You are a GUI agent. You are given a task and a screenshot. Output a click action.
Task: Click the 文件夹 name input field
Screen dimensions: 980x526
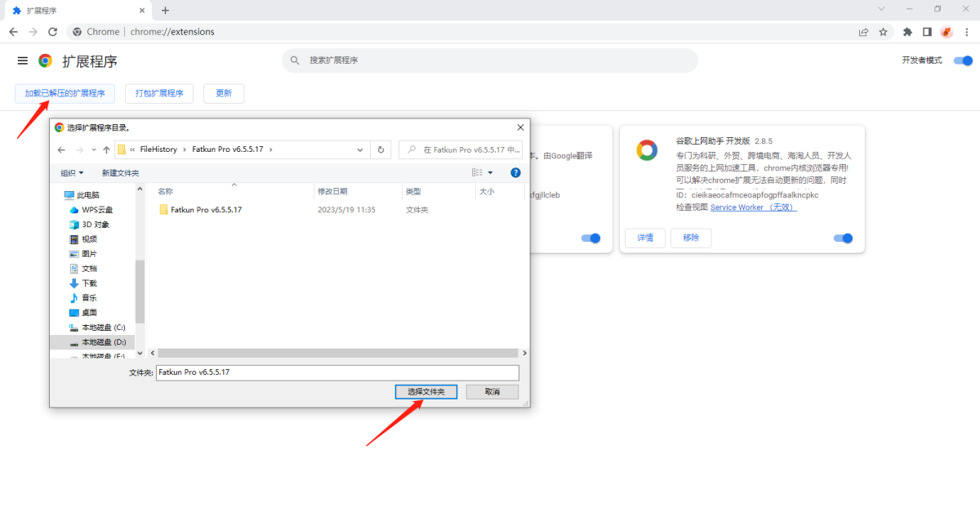click(x=337, y=372)
